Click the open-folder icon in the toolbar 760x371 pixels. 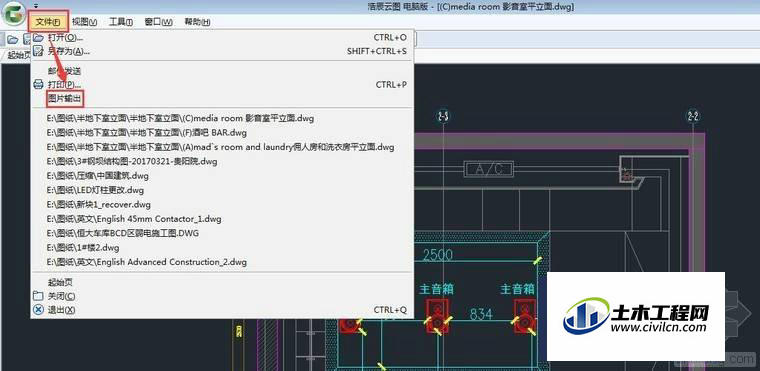coord(13,40)
